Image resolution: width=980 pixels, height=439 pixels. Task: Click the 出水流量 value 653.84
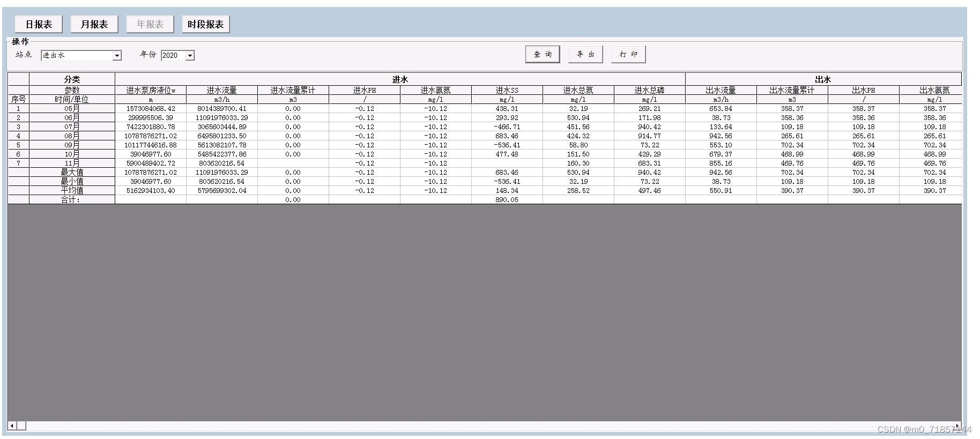point(721,109)
